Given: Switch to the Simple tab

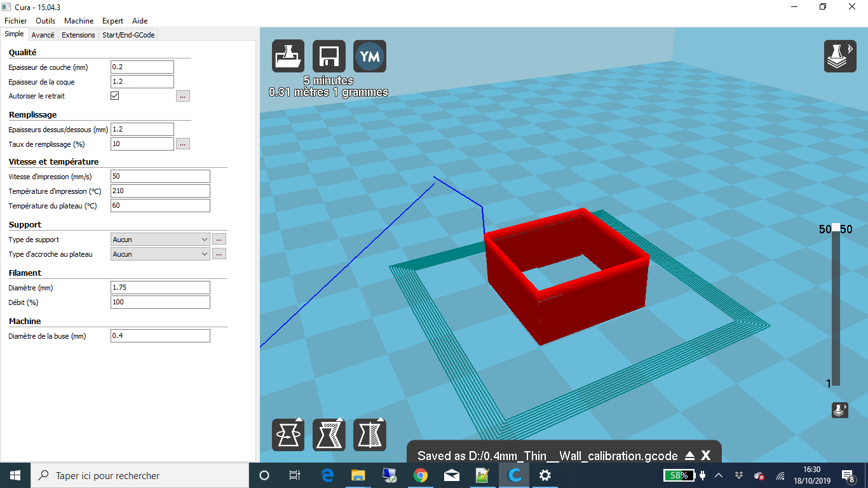Looking at the screenshot, I should [14, 34].
